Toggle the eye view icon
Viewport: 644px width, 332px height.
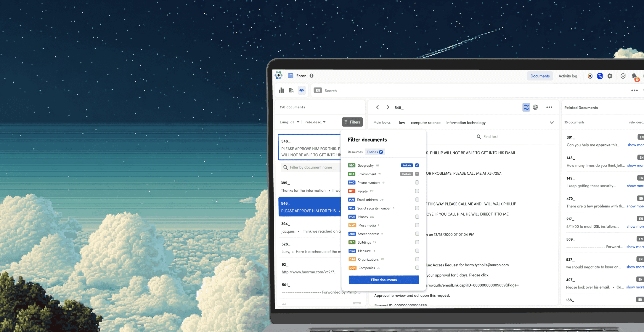point(301,90)
